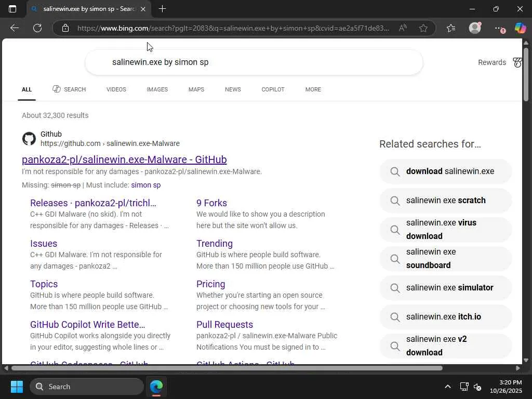Click the horizontal scrollbar thumb

pos(227,368)
